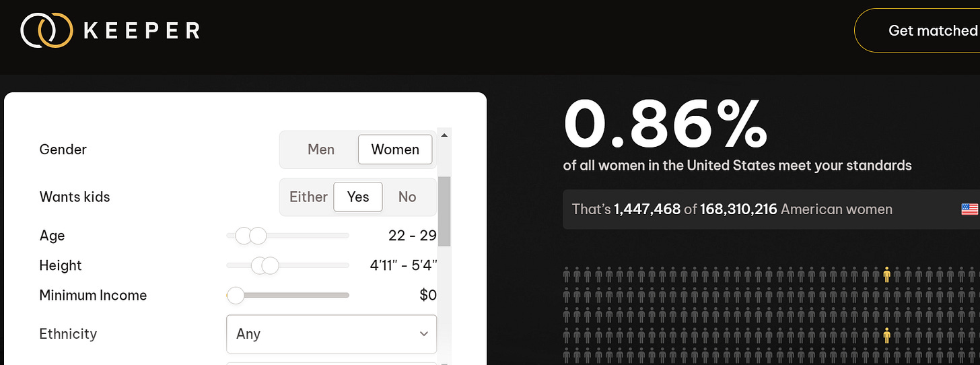
Task: Click the Minimum Income value $0
Action: (x=428, y=295)
